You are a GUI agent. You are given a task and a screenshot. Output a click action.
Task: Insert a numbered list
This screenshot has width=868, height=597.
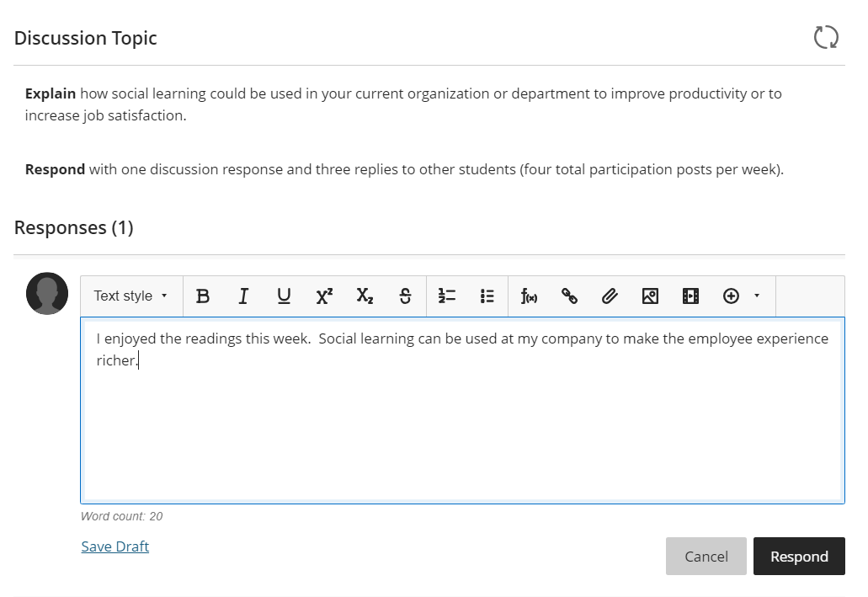pyautogui.click(x=447, y=296)
